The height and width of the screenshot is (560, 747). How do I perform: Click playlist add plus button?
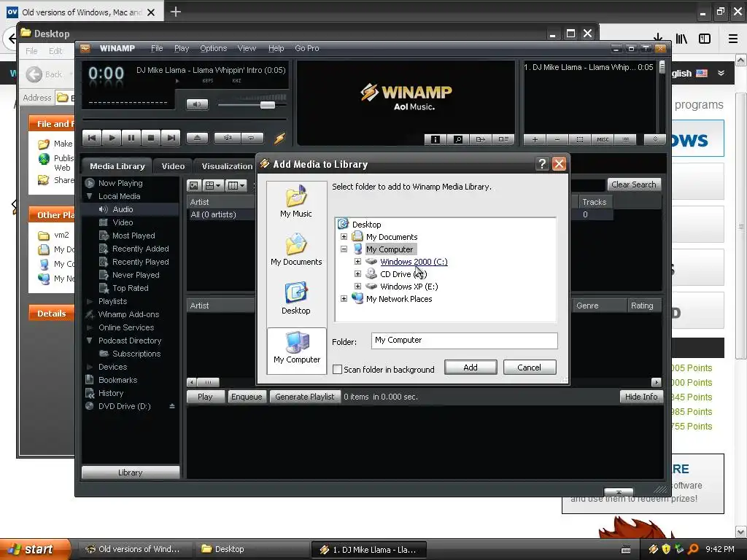535,139
